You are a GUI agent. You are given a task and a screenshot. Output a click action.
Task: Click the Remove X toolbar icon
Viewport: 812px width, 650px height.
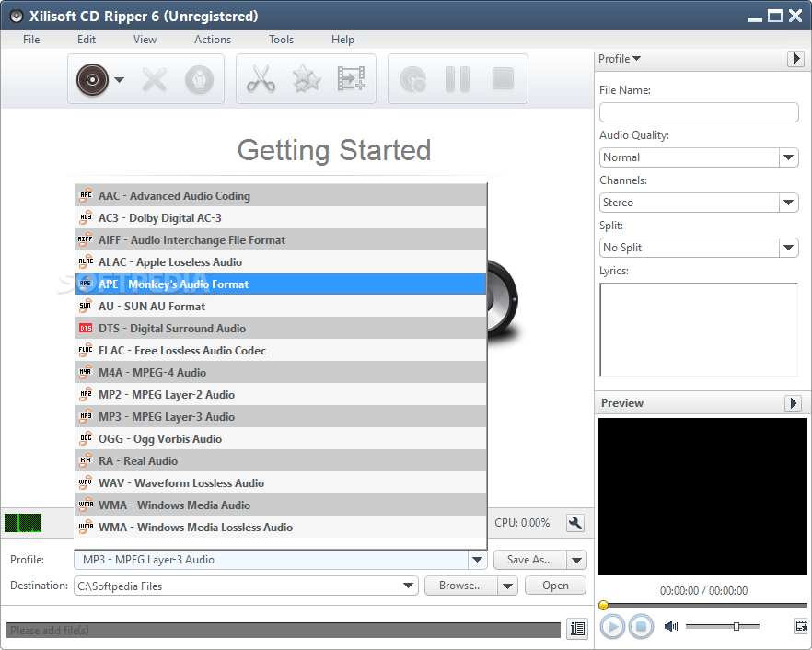155,80
